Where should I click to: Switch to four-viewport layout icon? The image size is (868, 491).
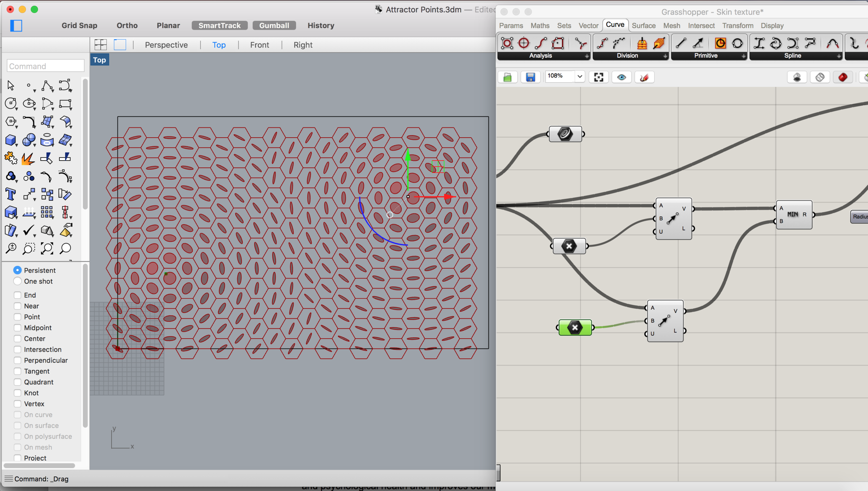pyautogui.click(x=101, y=44)
